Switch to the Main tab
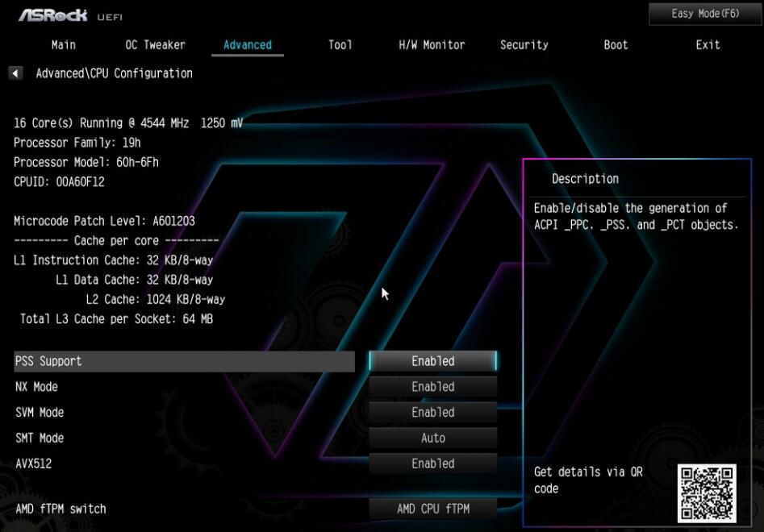Screen dimensions: 764x532 coord(64,45)
